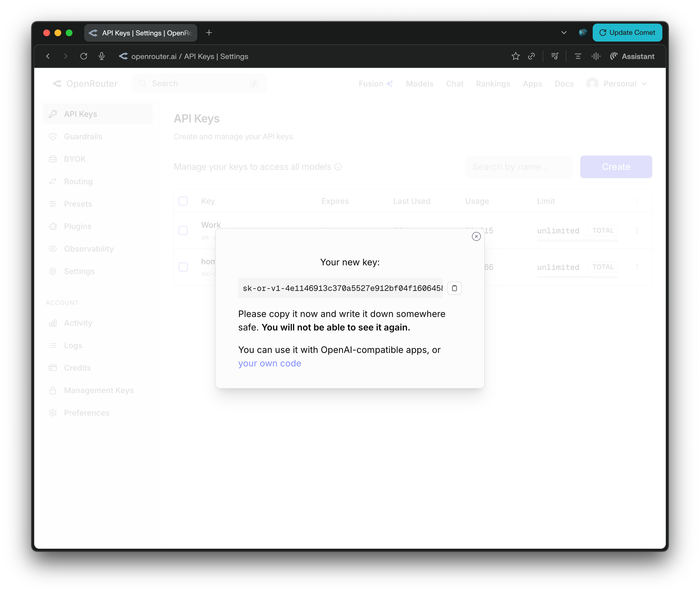Screen dimensions: 700x593
Task: Open Routing in the sidebar
Action: point(97,182)
